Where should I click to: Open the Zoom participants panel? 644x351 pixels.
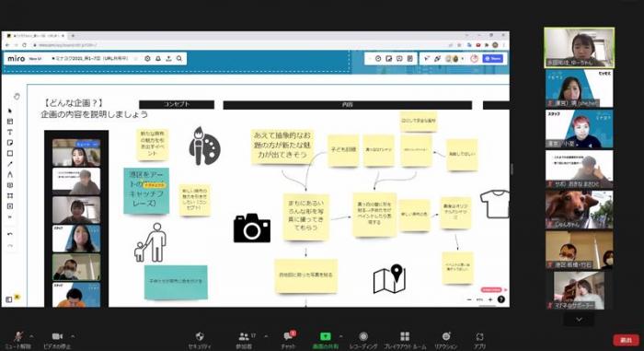coord(244,336)
